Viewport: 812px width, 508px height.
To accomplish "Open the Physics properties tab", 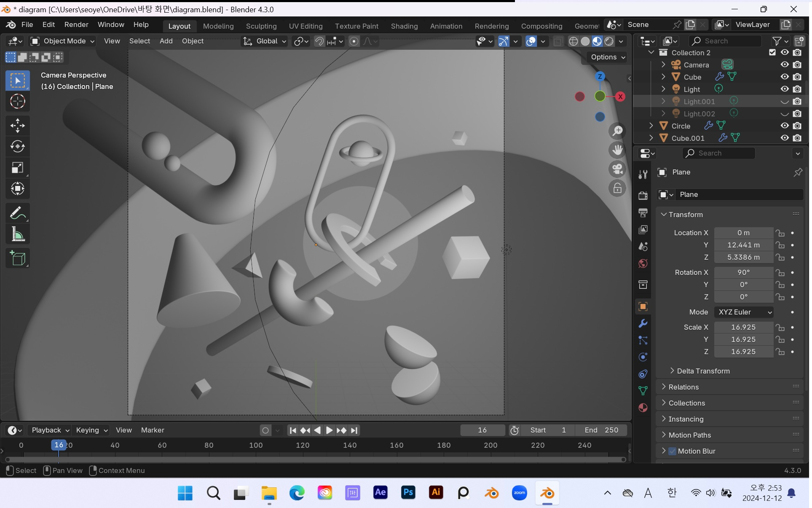I will pos(643,357).
